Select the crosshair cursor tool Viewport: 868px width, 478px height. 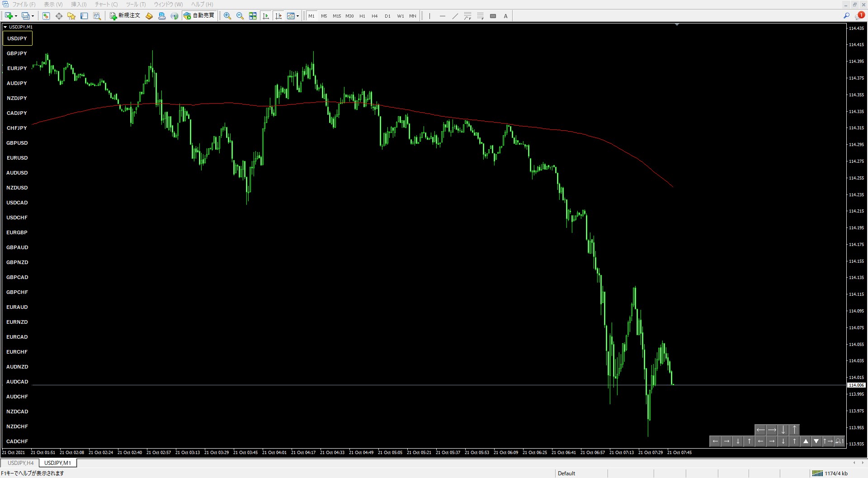(x=59, y=16)
